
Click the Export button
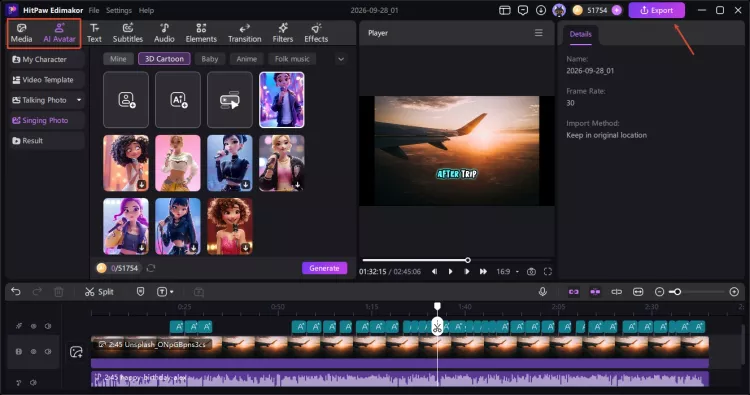[x=656, y=10]
